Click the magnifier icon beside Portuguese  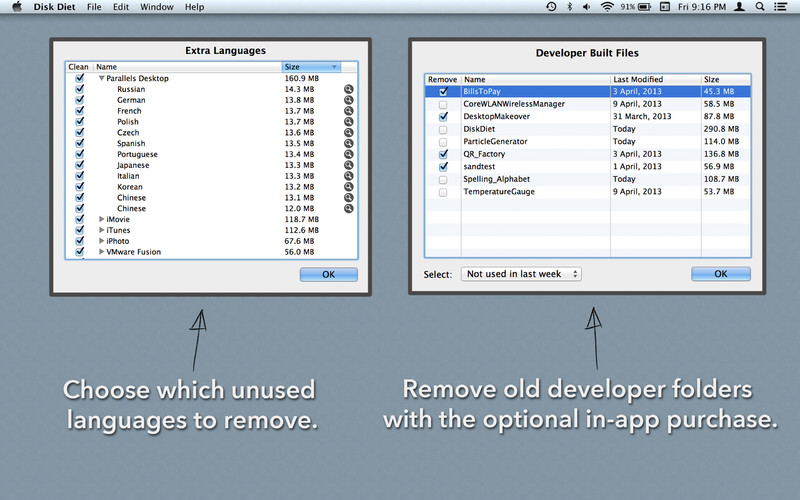point(348,154)
